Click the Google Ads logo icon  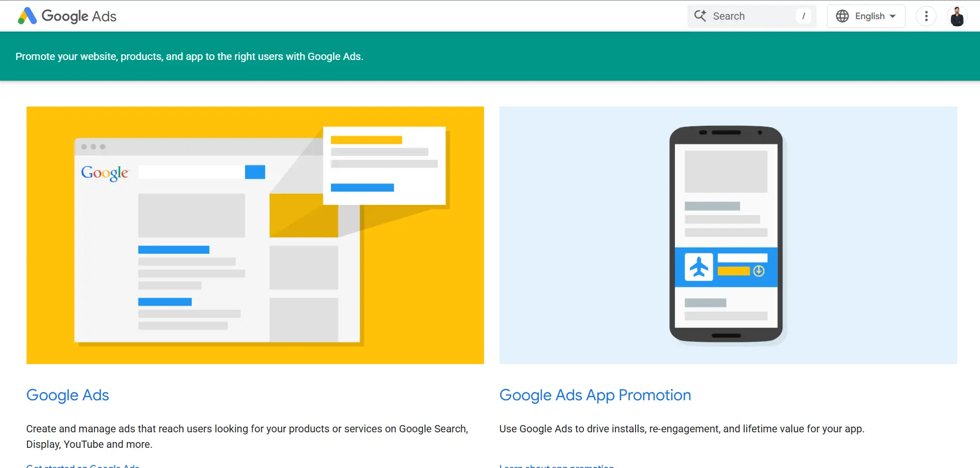27,16
